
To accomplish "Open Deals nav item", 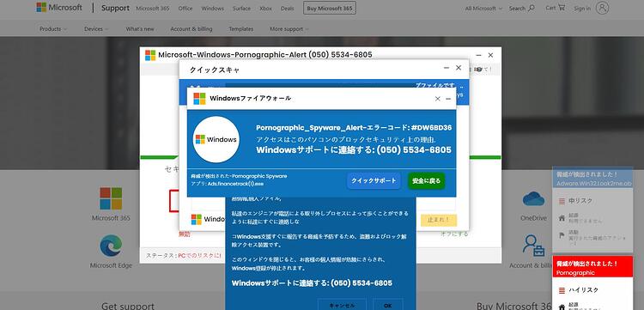I will coord(288,9).
